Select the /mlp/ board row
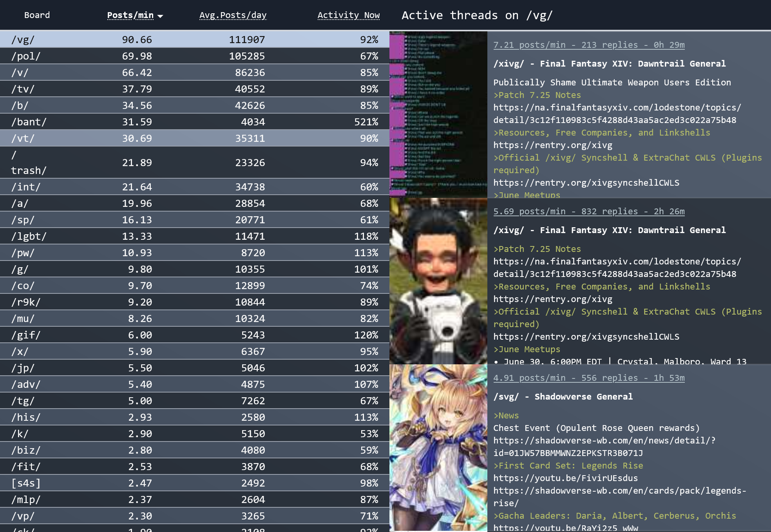771x532 pixels. [195, 499]
